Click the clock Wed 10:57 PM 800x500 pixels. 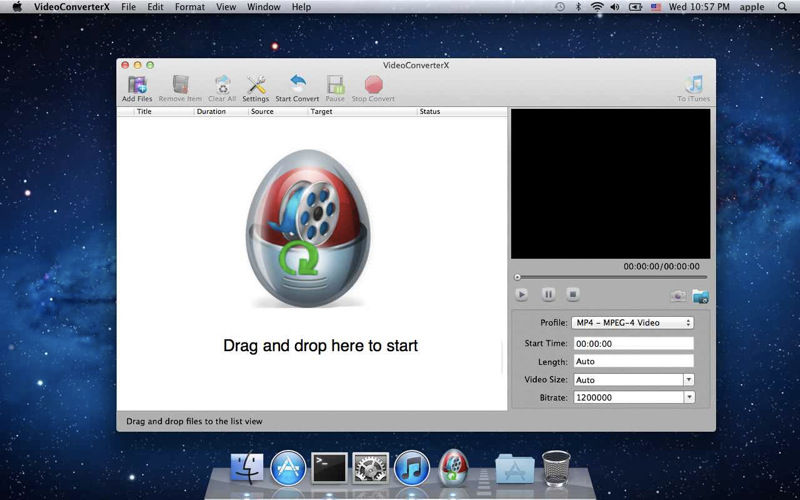[701, 7]
